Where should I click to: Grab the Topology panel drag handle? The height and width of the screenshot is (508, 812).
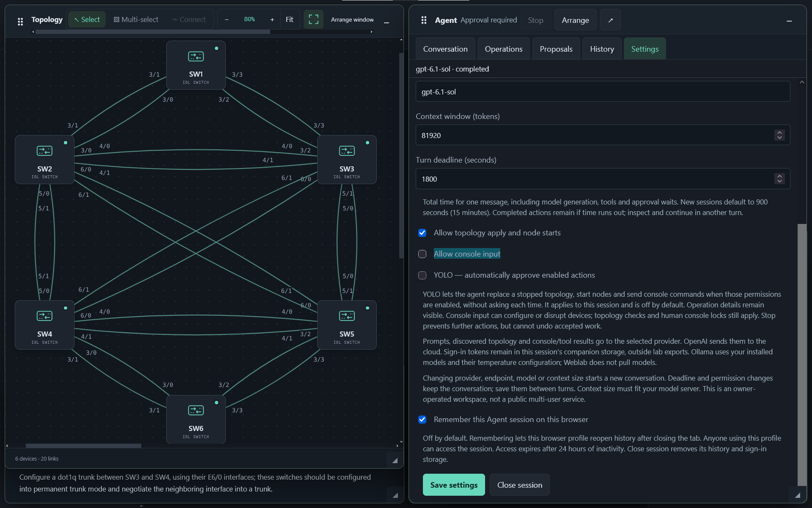click(20, 21)
